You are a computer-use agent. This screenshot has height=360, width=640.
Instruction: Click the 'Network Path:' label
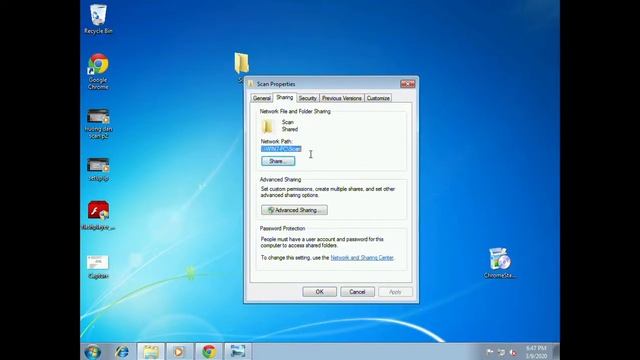[276, 142]
